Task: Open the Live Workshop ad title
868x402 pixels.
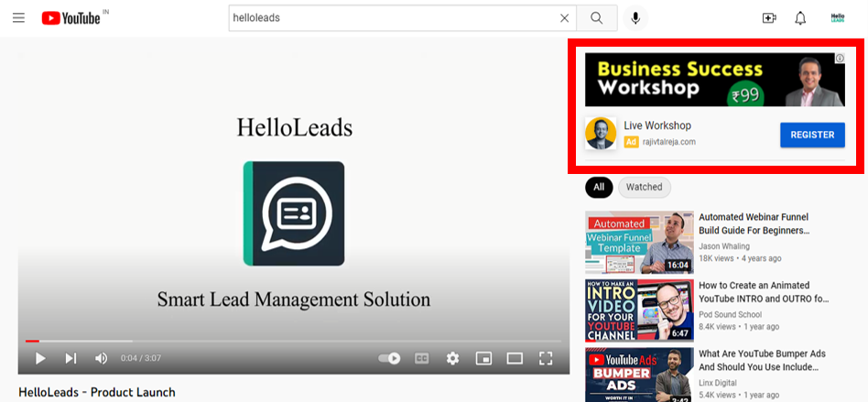Action: 657,125
